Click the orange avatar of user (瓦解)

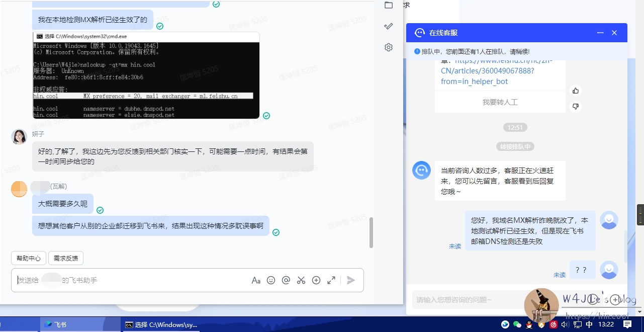(x=19, y=189)
